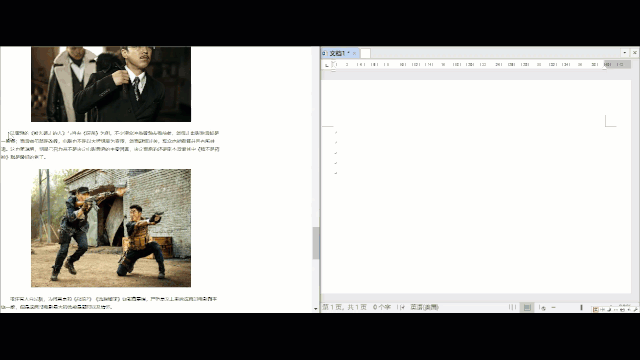This screenshot has height=360, width=640.
Task: Click the caption paragraph below the gun photo
Action: (x=109, y=303)
